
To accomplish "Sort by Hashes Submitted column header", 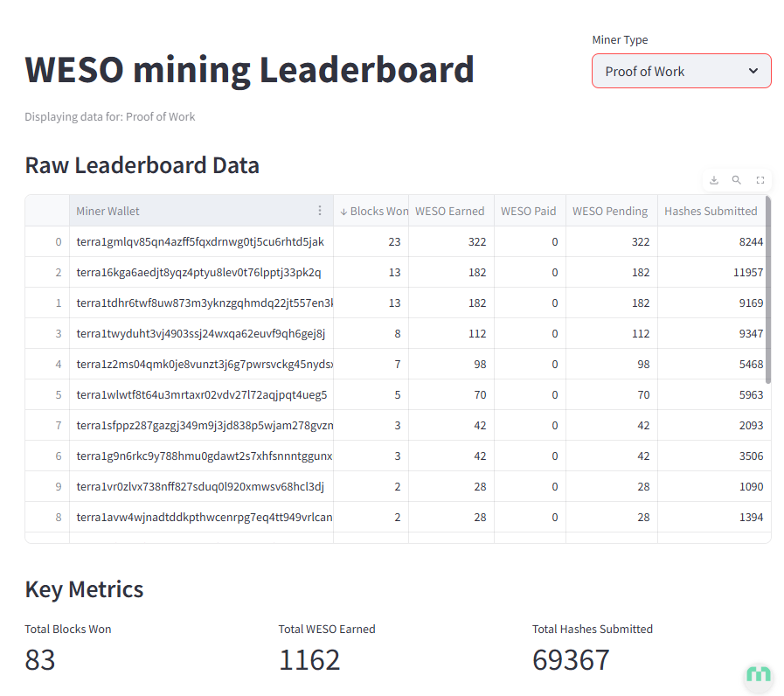I will click(711, 211).
